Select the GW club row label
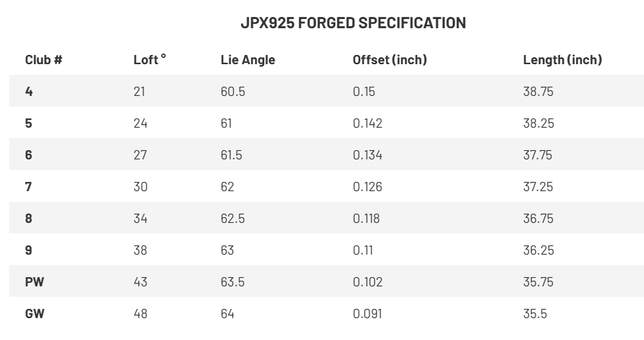Viewport: 644px width, 340px height. pyautogui.click(x=35, y=314)
